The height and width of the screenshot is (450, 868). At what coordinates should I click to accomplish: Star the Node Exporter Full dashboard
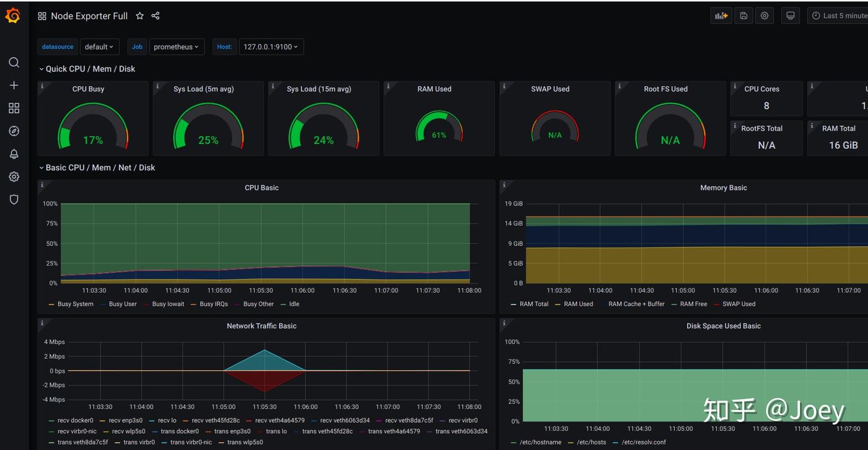[140, 16]
